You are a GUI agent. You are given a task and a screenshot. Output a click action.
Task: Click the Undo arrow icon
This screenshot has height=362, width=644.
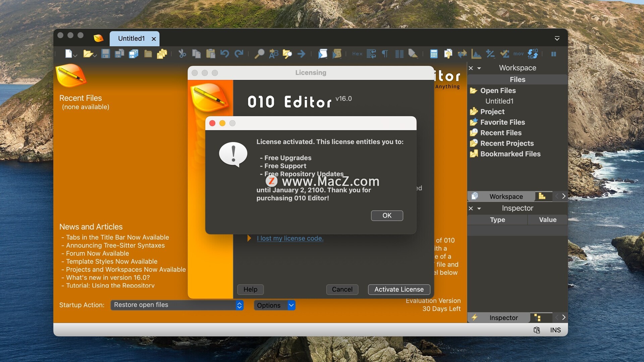point(225,54)
